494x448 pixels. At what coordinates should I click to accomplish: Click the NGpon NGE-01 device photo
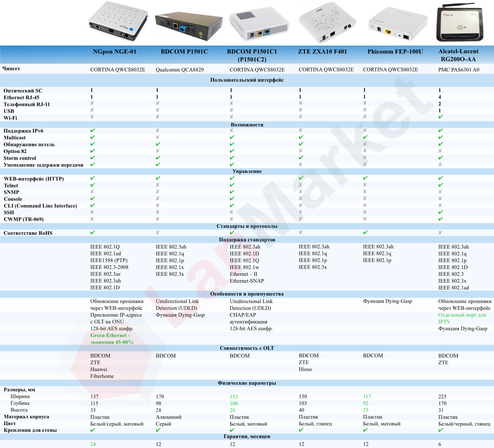point(118,21)
